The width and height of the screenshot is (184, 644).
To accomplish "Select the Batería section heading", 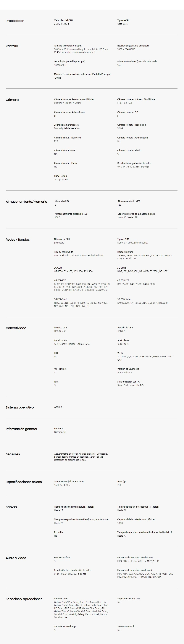I will pyautogui.click(x=11, y=507).
